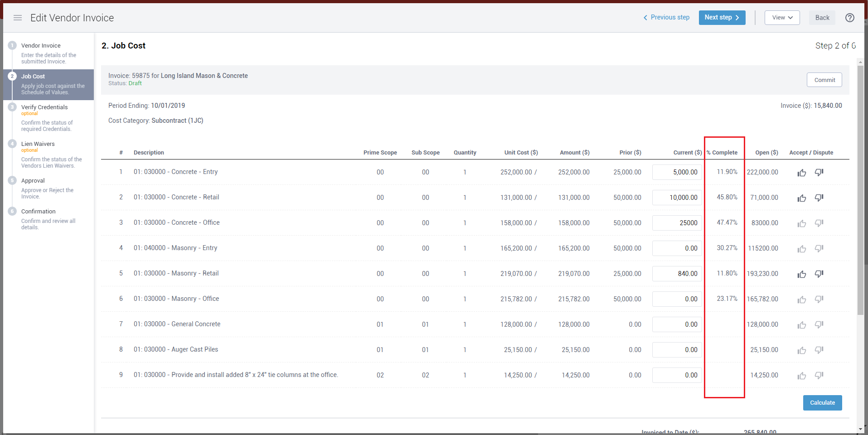Dispute the Concrete - Retail line item
The height and width of the screenshot is (435, 868).
(x=819, y=198)
